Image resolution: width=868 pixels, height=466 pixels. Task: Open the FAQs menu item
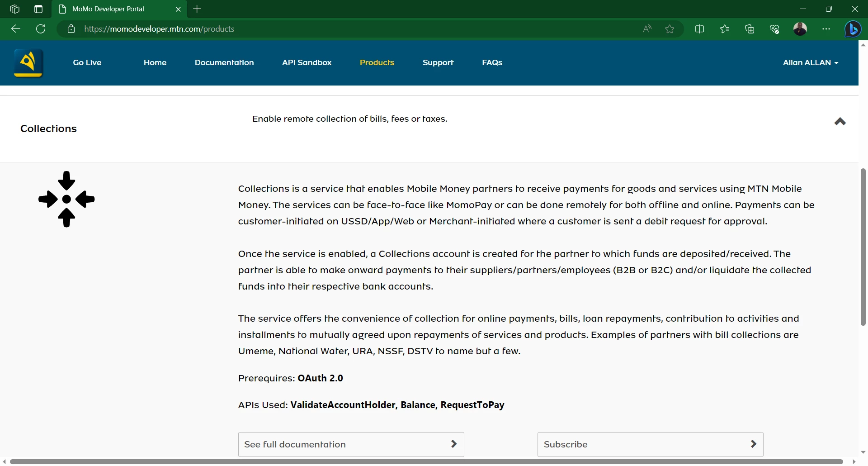[492, 62]
